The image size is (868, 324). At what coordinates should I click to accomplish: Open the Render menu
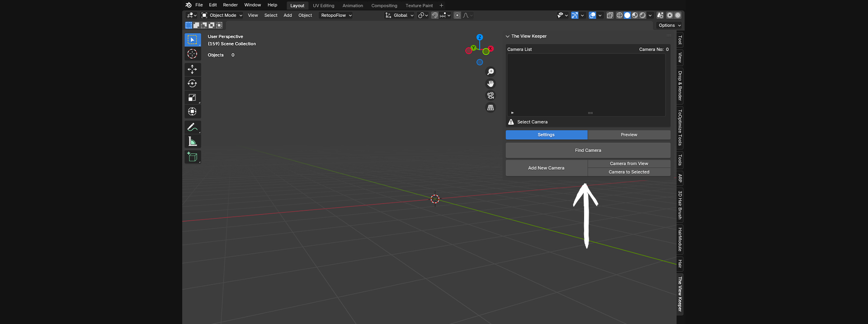230,5
